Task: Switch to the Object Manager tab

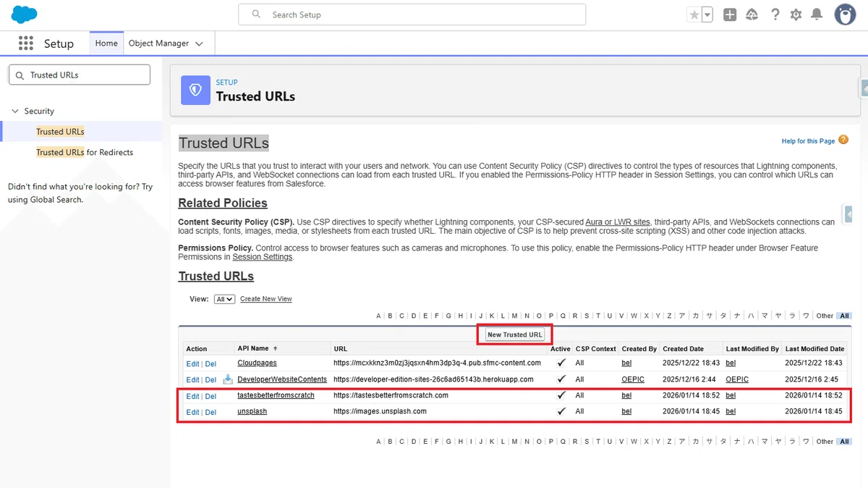Action: [x=158, y=43]
